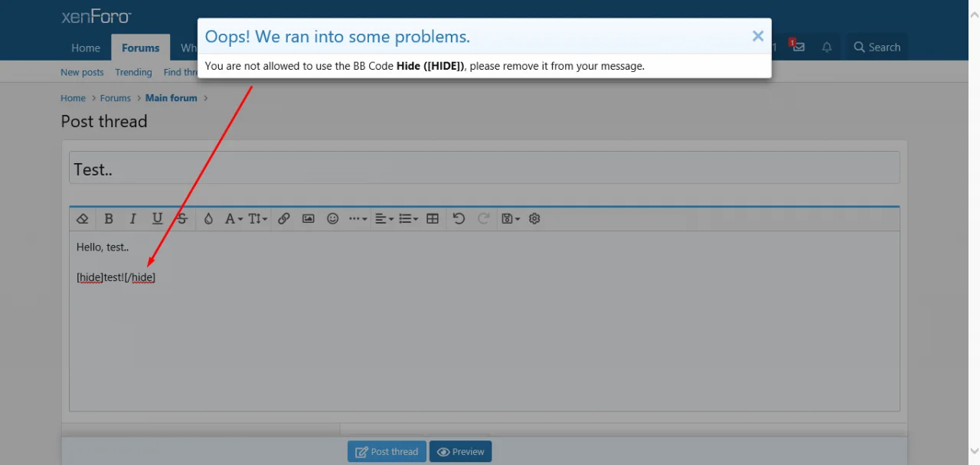Screen dimensions: 980x465
Task: Open the Insert image tool
Action: click(x=308, y=218)
